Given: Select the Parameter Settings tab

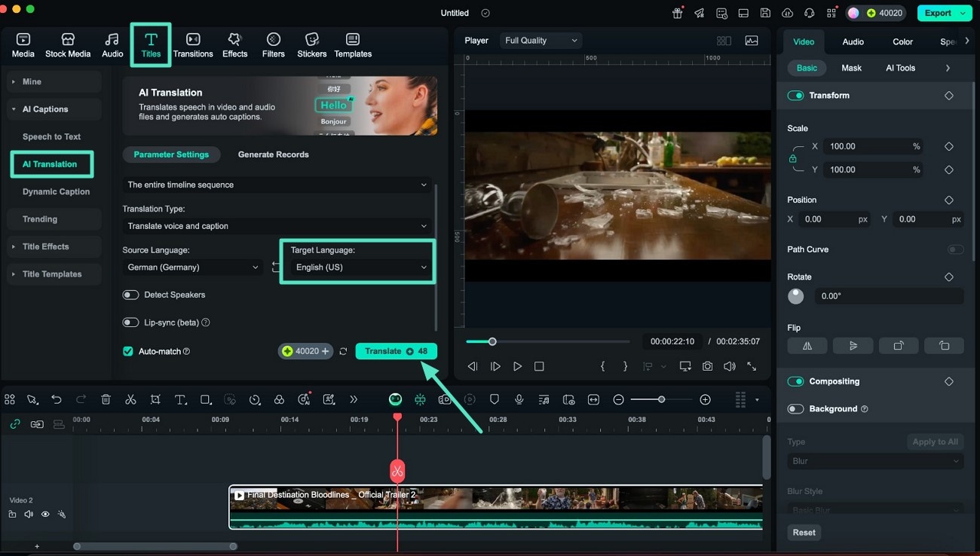Looking at the screenshot, I should coord(171,154).
